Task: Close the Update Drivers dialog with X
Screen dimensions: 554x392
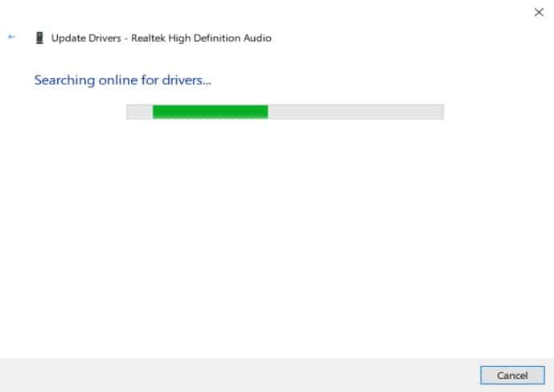Action: [539, 12]
